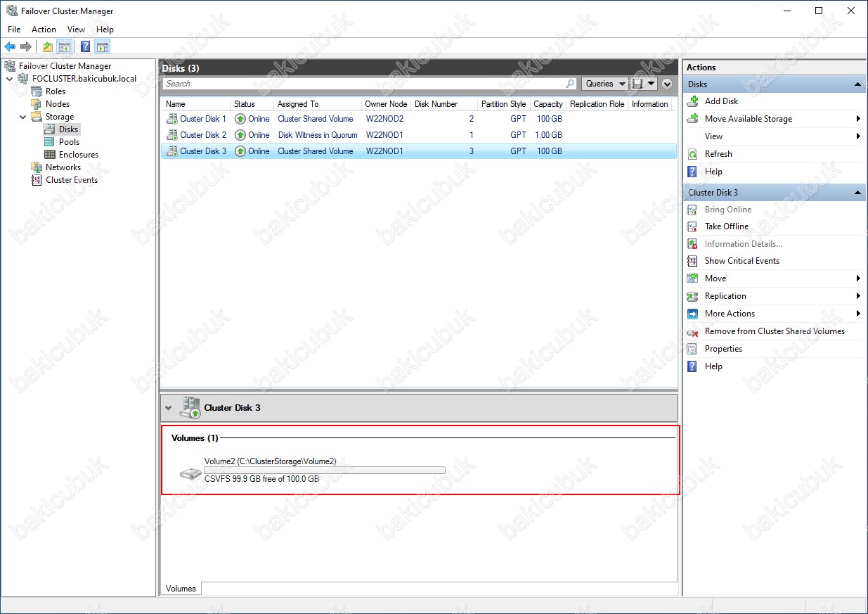Viewport: 868px width, 614px height.
Task: Open the View menu
Action: [76, 30]
